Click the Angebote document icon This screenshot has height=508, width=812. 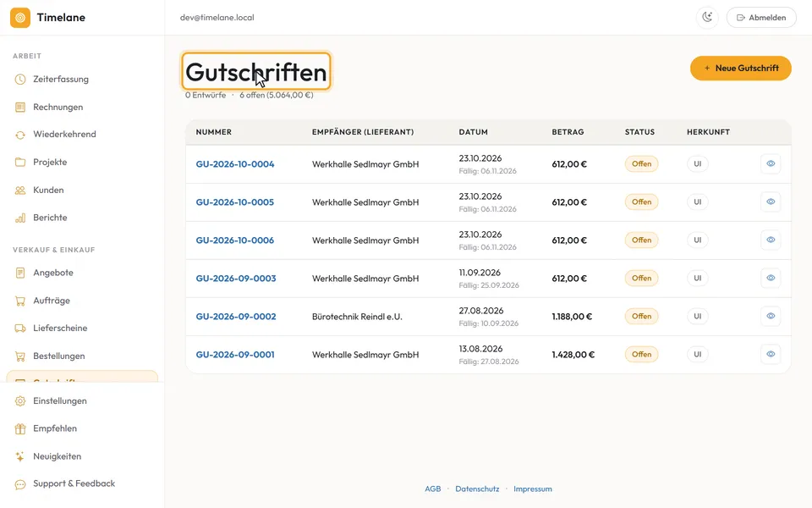pos(20,273)
